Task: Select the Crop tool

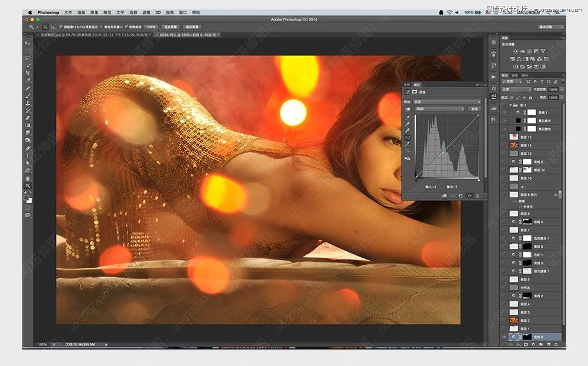Action: click(x=28, y=73)
